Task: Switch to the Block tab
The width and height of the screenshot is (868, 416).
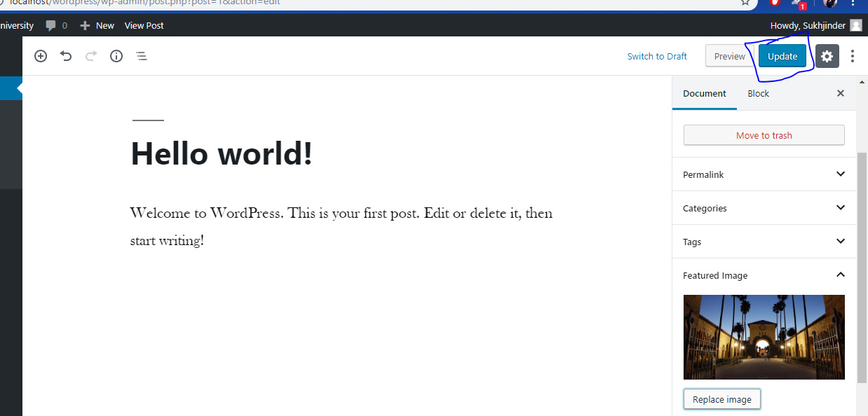Action: [x=758, y=93]
